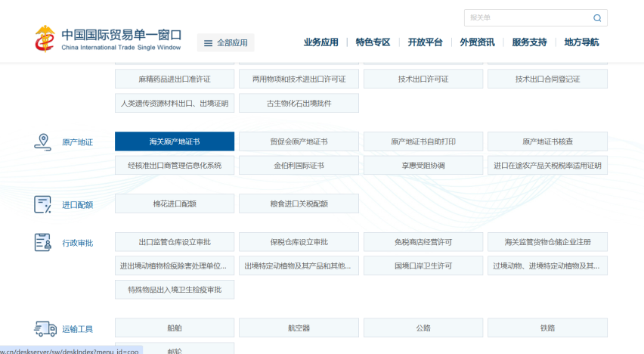The height and width of the screenshot is (354, 644).
Task: Select the 公路 transport option
Action: 423,328
